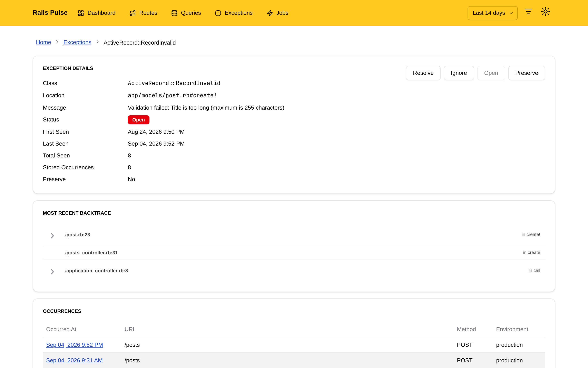Click the Environment column header
The height and width of the screenshot is (368, 588).
tap(512, 329)
